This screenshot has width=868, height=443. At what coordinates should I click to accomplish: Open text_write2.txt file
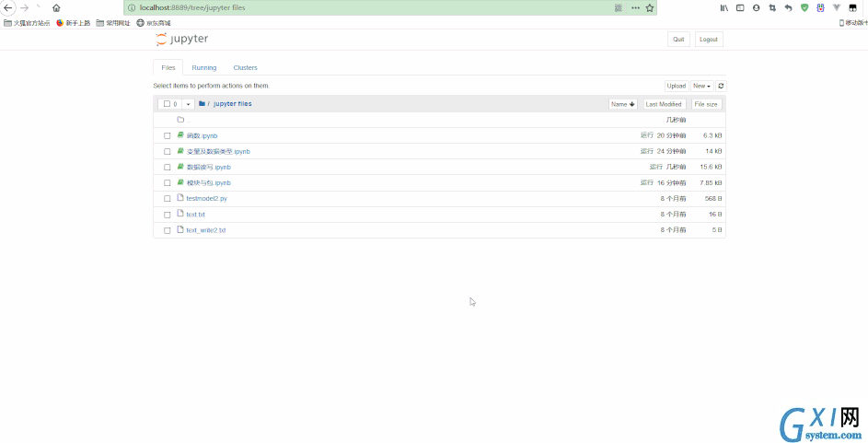pos(206,230)
